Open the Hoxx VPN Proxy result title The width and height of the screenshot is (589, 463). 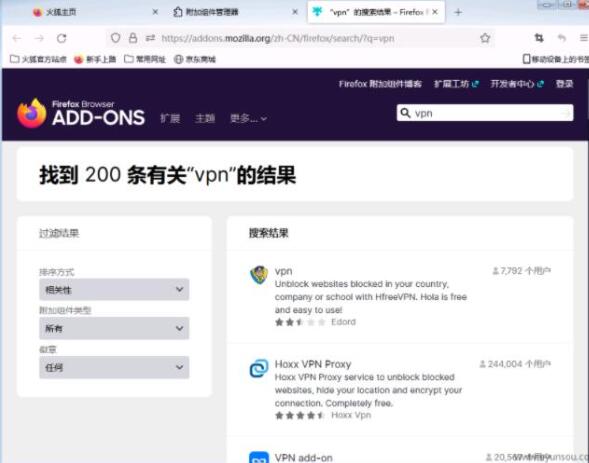(x=313, y=364)
